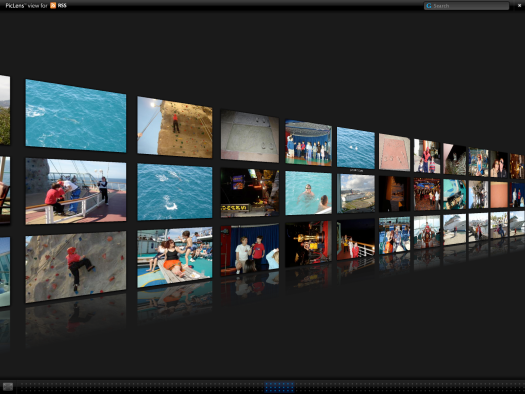
Task: Select the man swimming in pool photo
Action: (x=308, y=193)
